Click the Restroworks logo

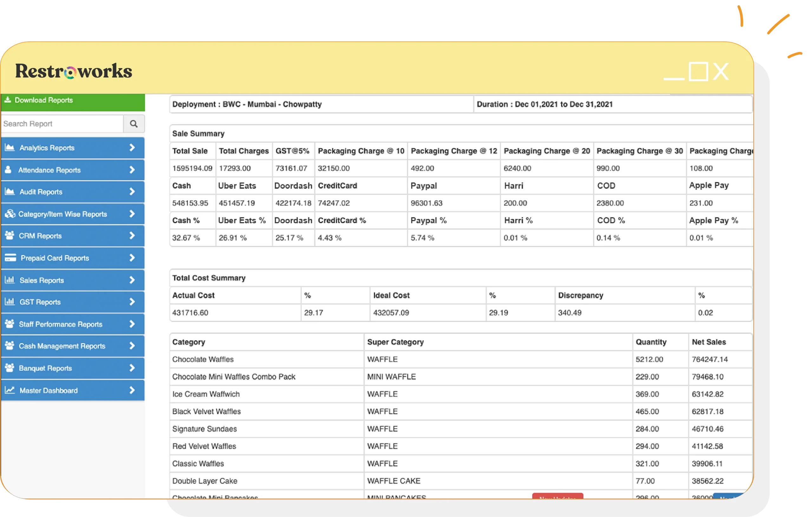pyautogui.click(x=73, y=71)
